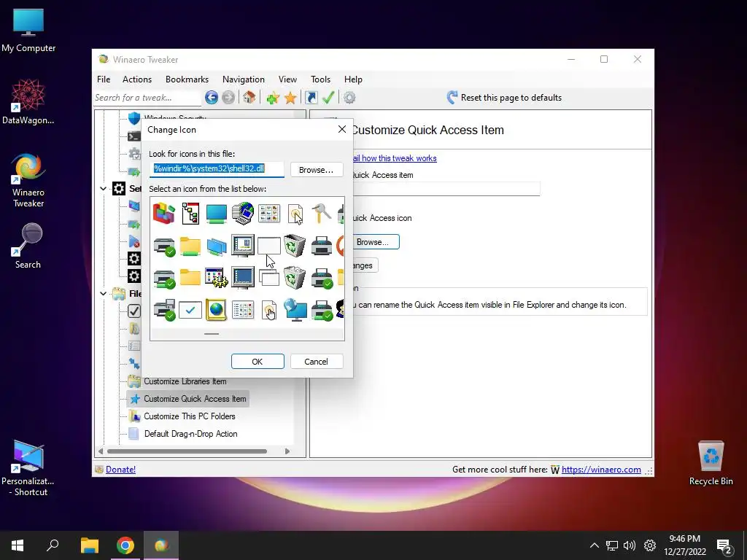The height and width of the screenshot is (560, 747).
Task: Select Default Drag-n-Drop Action in the tree
Action: click(190, 434)
